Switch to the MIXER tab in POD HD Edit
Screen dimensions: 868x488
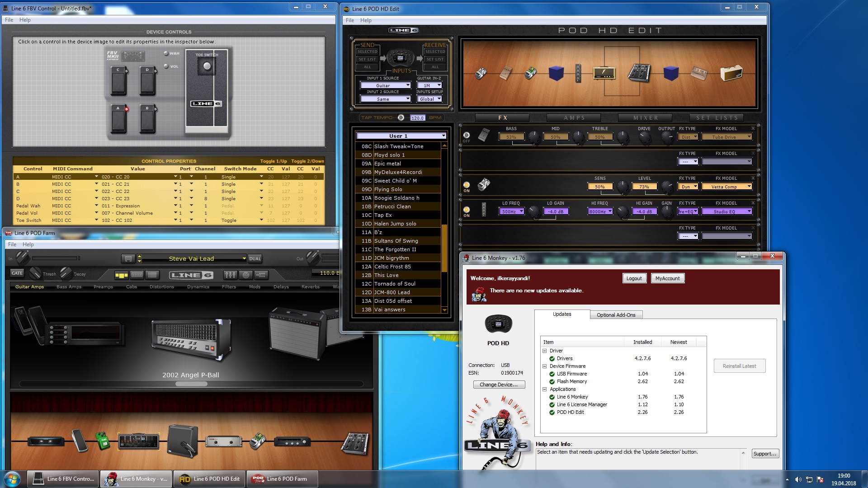646,118
